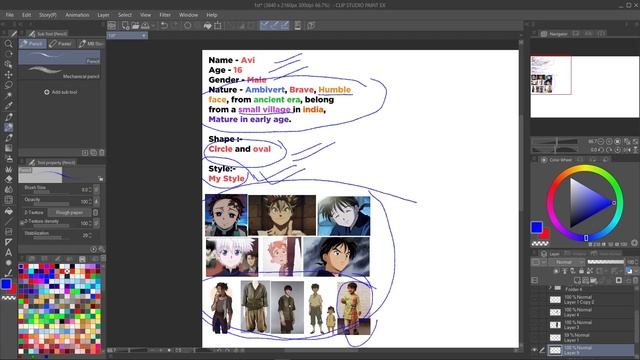The height and width of the screenshot is (360, 640).
Task: Select the Auto select wand tool
Action: (x=8, y=95)
